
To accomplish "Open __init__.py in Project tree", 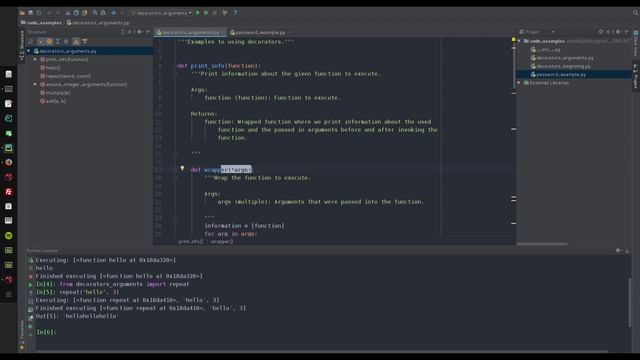I will (546, 49).
